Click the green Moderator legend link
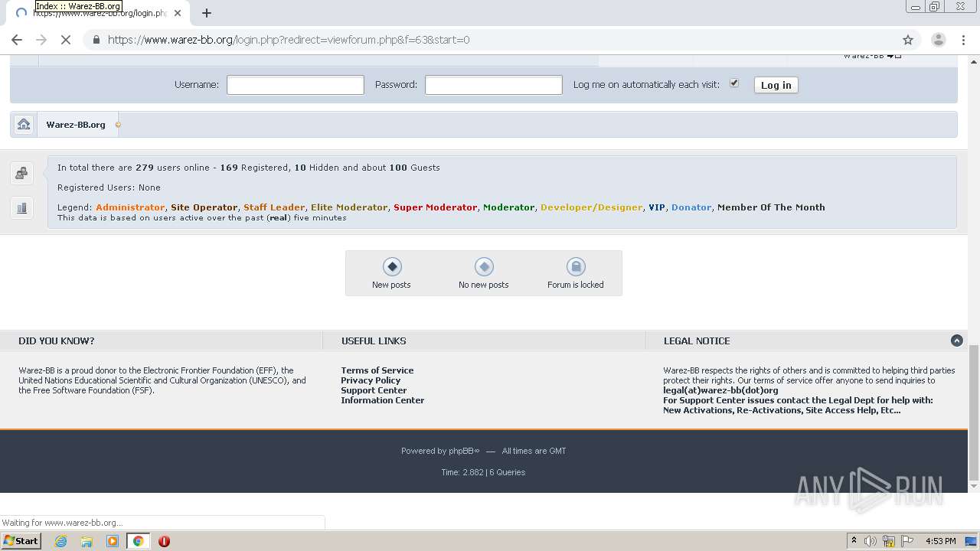This screenshot has width=980, height=551. pyautogui.click(x=508, y=207)
